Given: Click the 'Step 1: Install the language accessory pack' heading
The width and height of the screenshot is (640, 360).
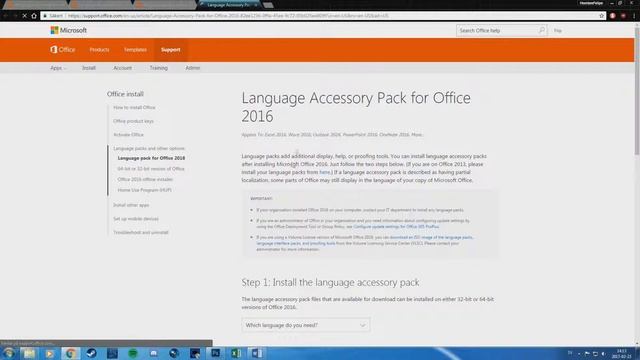Looking at the screenshot, I should [330, 282].
